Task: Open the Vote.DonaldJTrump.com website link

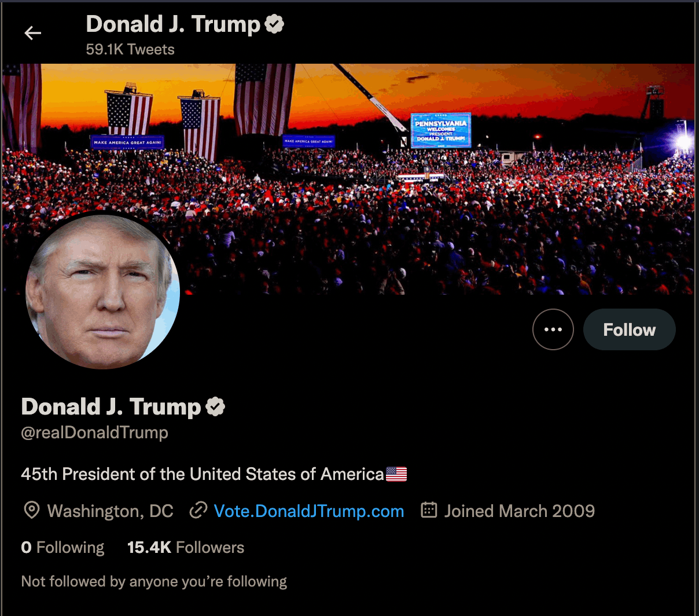Action: point(309,511)
